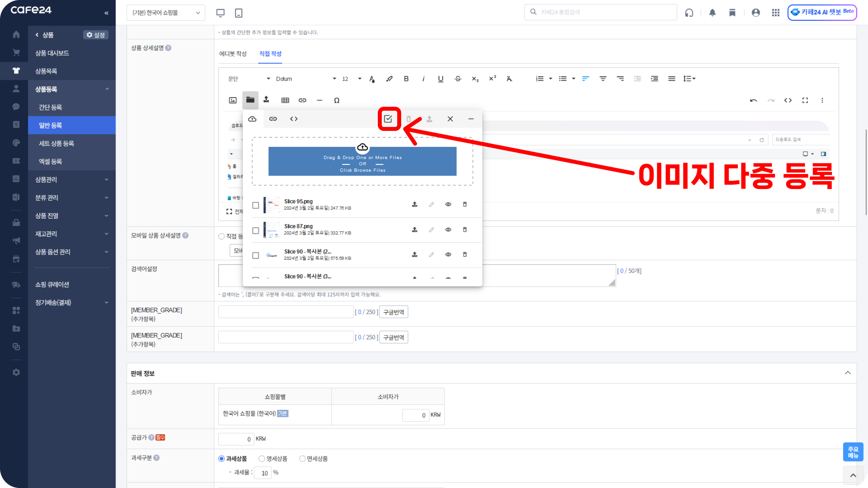
Task: Click the cloud upload icon in file popup
Action: 252,119
